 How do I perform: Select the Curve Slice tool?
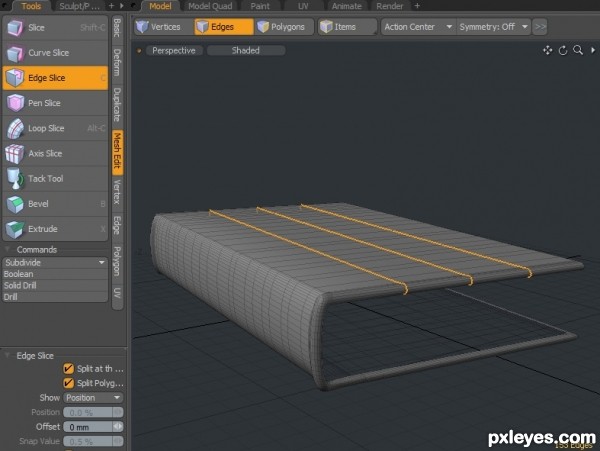click(x=55, y=53)
